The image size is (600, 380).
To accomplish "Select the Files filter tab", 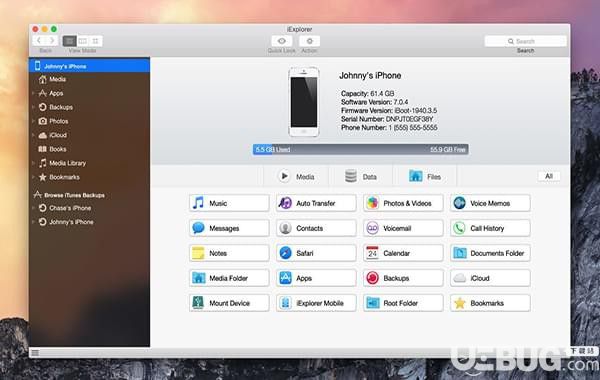I will (425, 176).
